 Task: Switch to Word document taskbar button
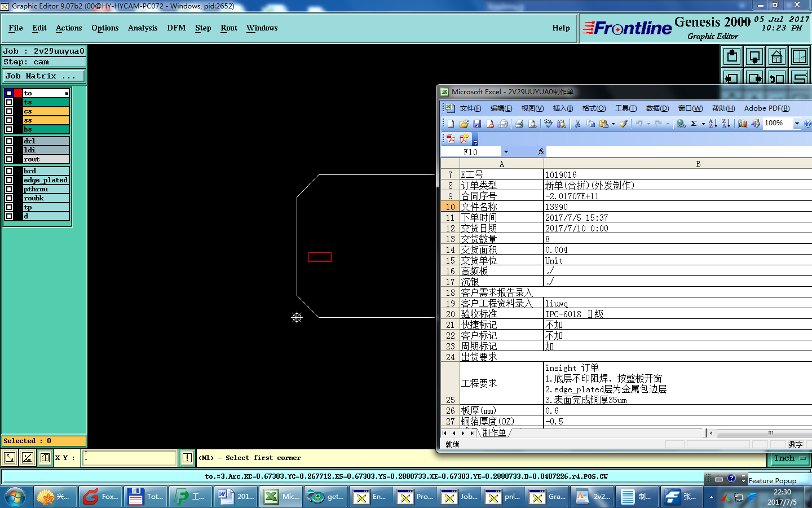coord(237,497)
